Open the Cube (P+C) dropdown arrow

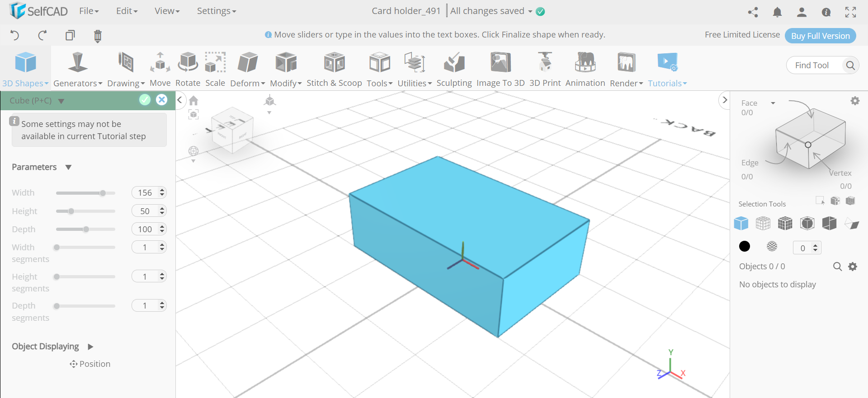[61, 101]
